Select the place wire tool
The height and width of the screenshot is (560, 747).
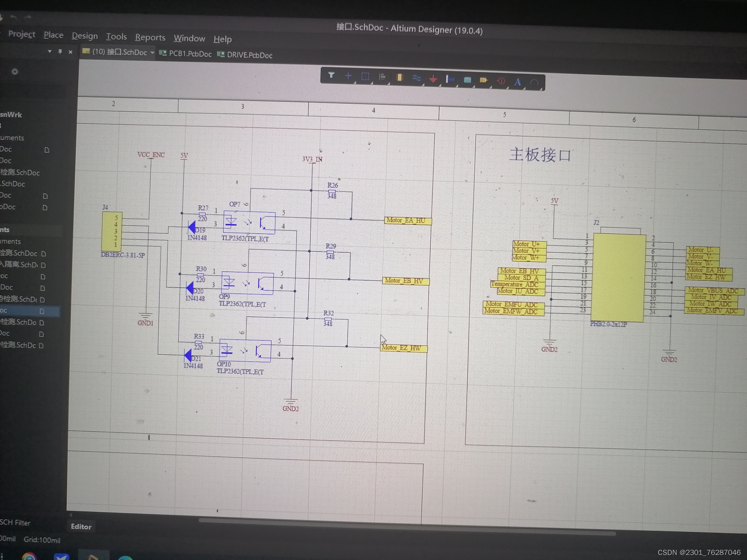pyautogui.click(x=416, y=79)
